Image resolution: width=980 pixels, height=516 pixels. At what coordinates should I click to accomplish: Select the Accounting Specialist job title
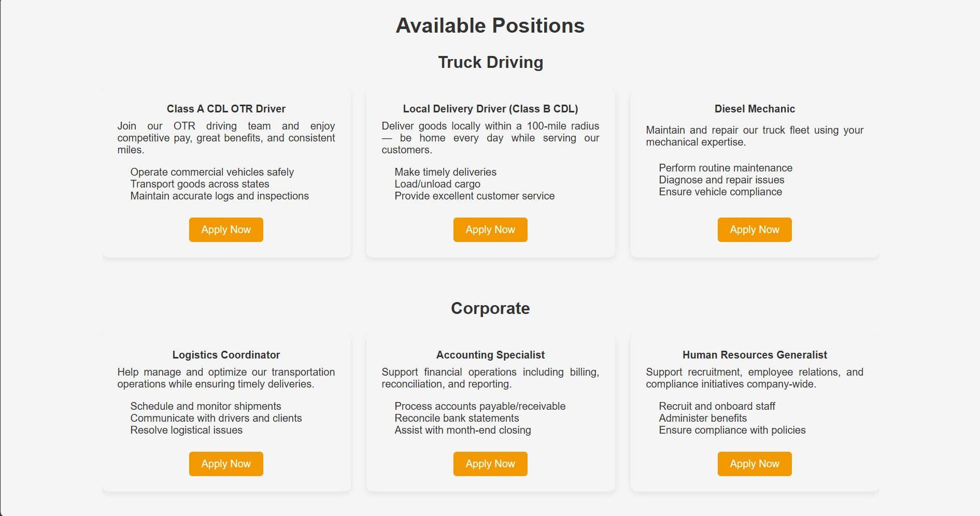coord(490,355)
